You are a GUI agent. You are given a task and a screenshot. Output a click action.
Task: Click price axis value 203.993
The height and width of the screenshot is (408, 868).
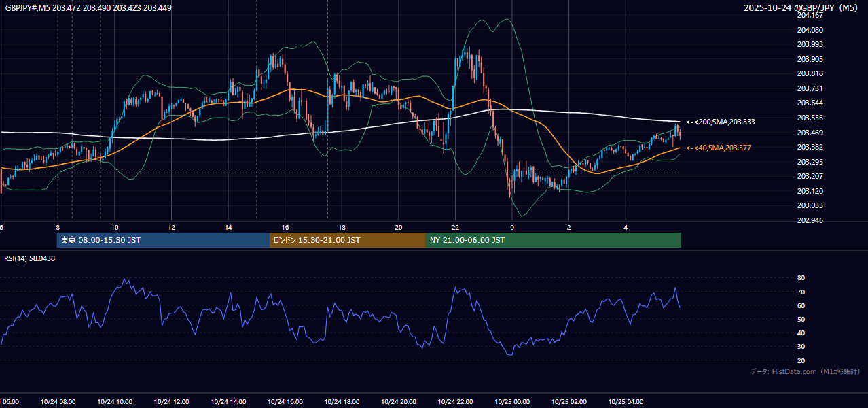810,44
